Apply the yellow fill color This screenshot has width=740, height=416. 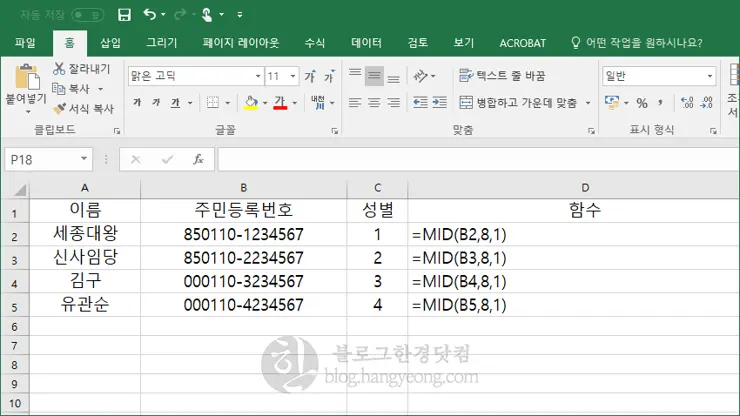point(251,102)
